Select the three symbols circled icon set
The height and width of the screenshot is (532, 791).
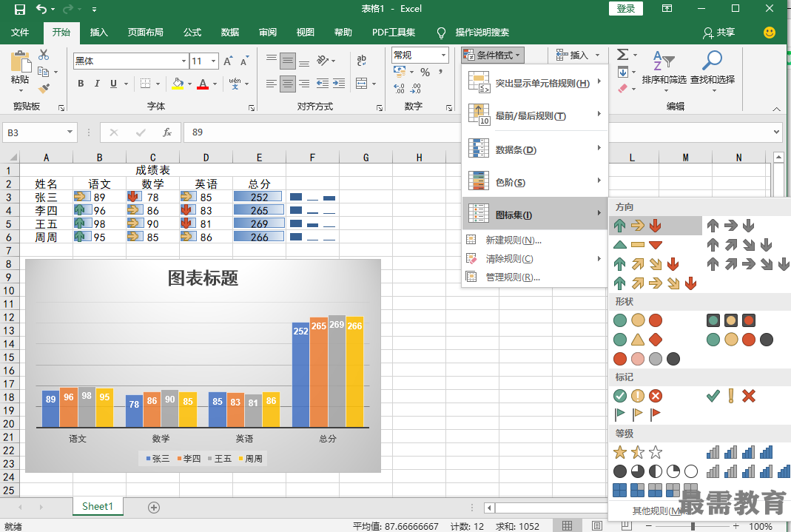pos(638,396)
